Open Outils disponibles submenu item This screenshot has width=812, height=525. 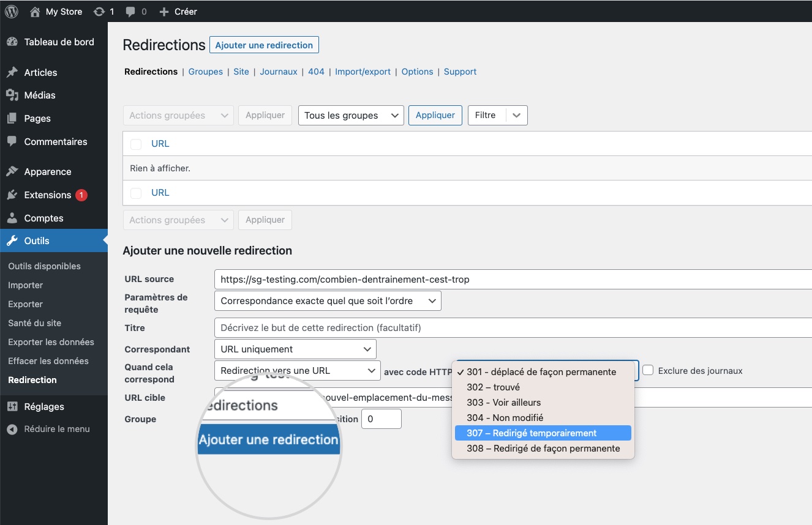pos(45,267)
